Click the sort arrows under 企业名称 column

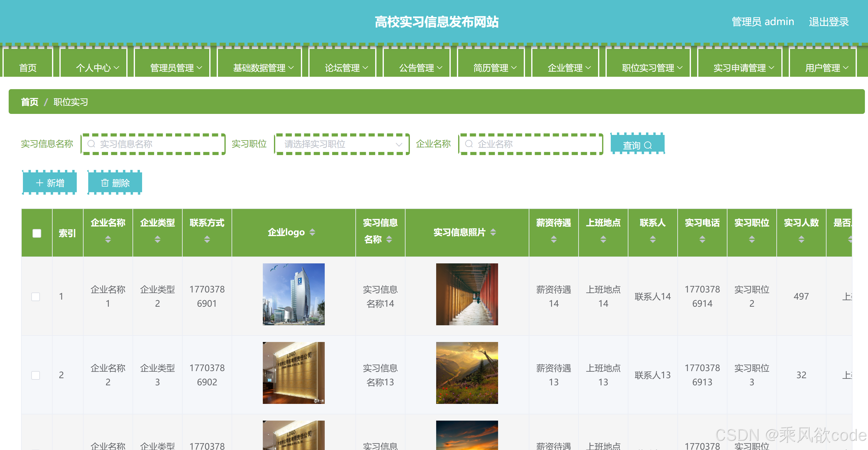pos(108,240)
